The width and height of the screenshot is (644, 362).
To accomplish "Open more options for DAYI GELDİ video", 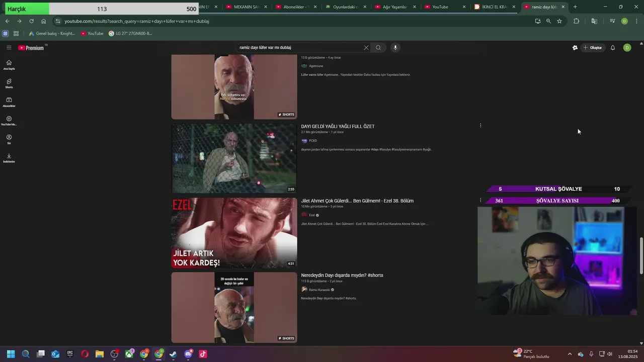I will (480, 126).
